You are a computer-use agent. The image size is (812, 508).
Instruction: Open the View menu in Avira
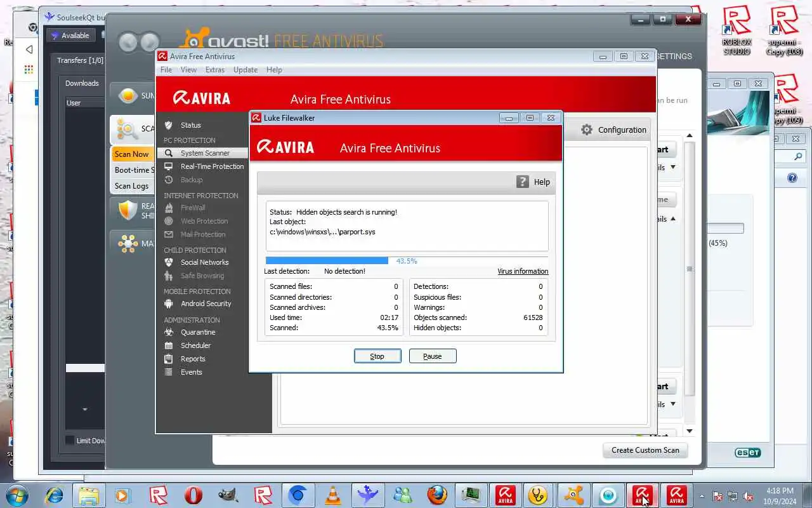click(x=188, y=70)
